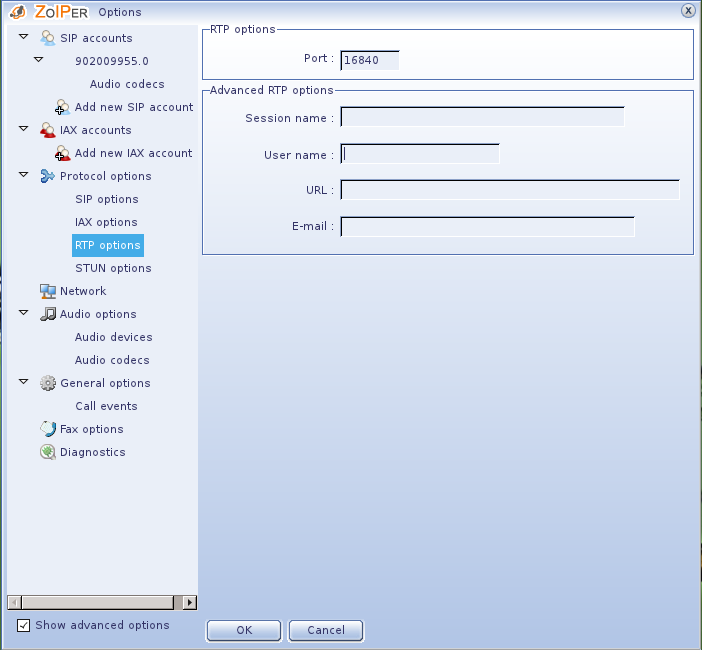Click the Diagnostics magnifier icon

coord(48,452)
